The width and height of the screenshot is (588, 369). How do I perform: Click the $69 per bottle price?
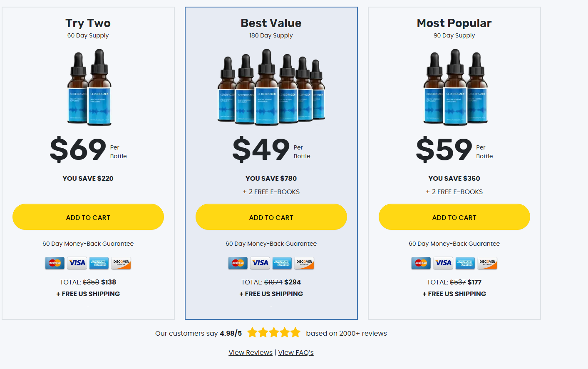(x=78, y=150)
